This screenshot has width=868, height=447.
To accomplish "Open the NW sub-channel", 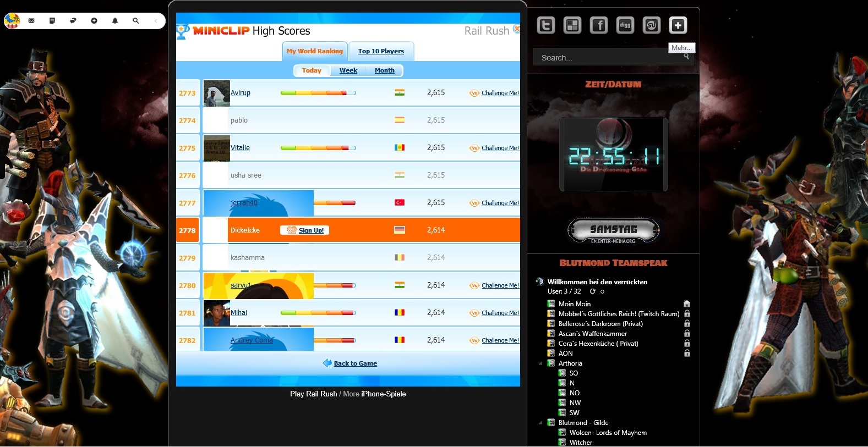I will point(575,402).
